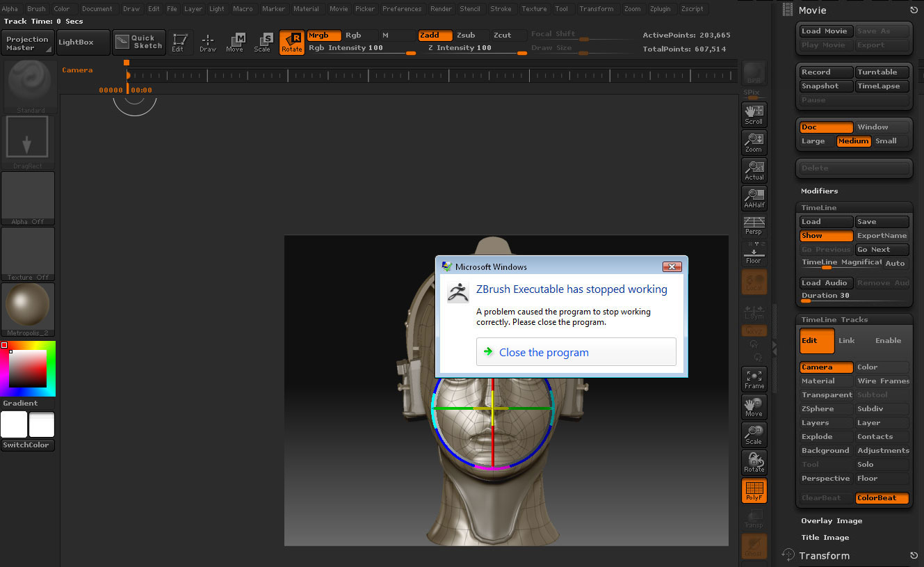This screenshot has width=924, height=567.
Task: Click the Scroll canvas icon
Action: coord(754,114)
